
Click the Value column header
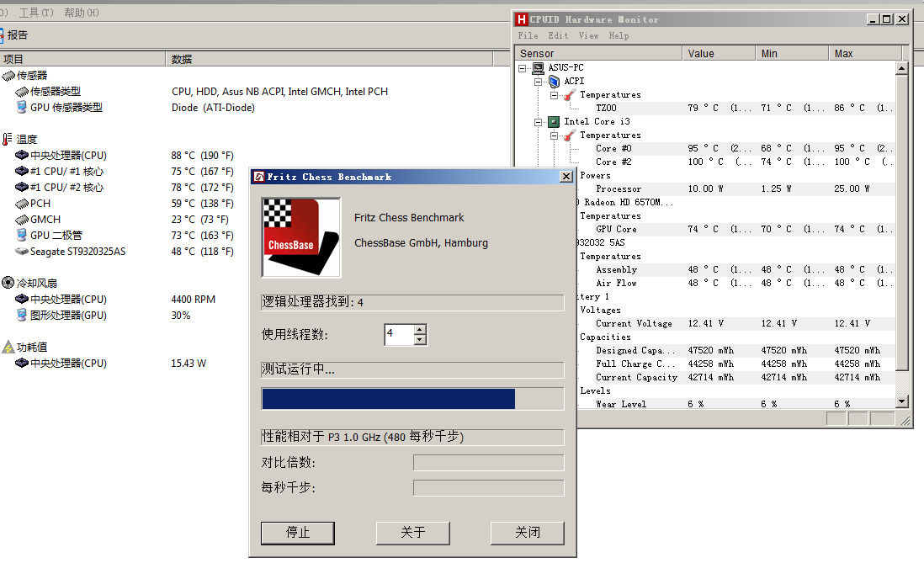point(719,54)
